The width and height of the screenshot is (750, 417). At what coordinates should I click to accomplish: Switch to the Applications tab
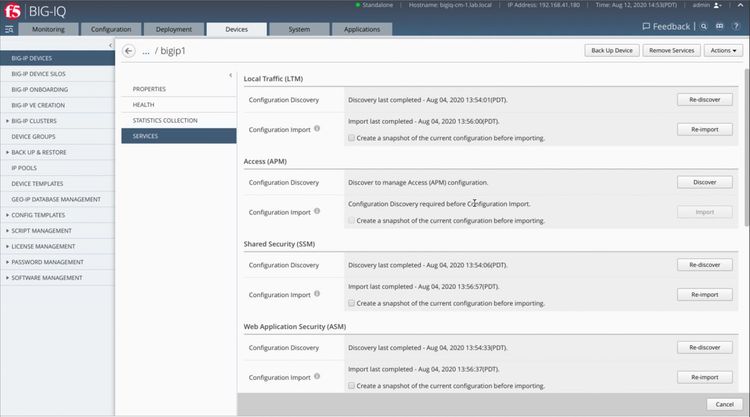[x=362, y=29]
